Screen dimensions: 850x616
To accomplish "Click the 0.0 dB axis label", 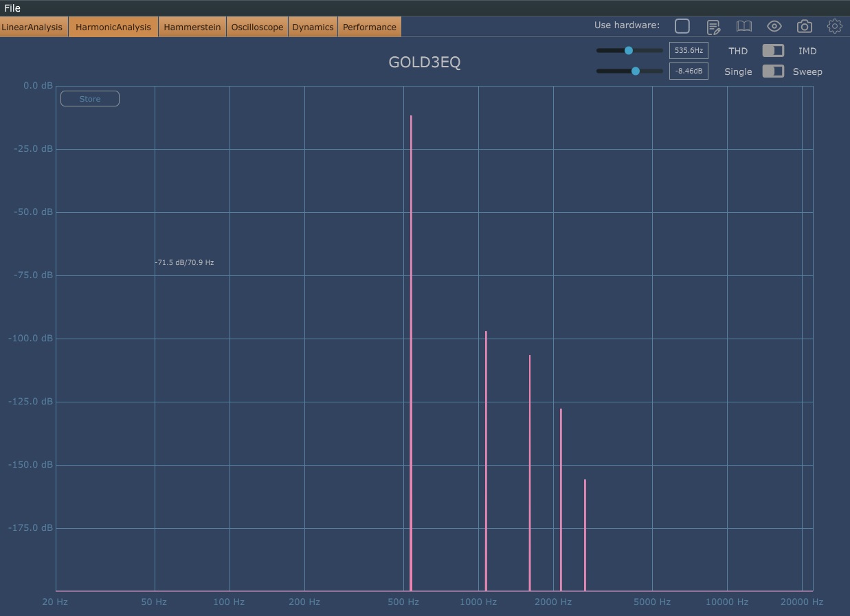I will tap(38, 86).
